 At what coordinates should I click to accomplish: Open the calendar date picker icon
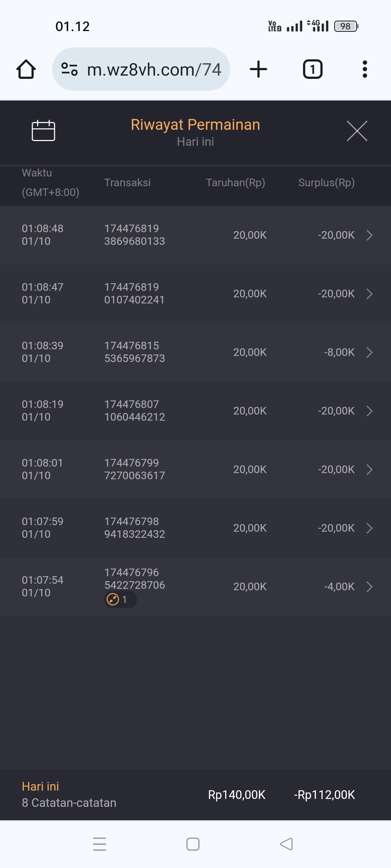pos(43,131)
